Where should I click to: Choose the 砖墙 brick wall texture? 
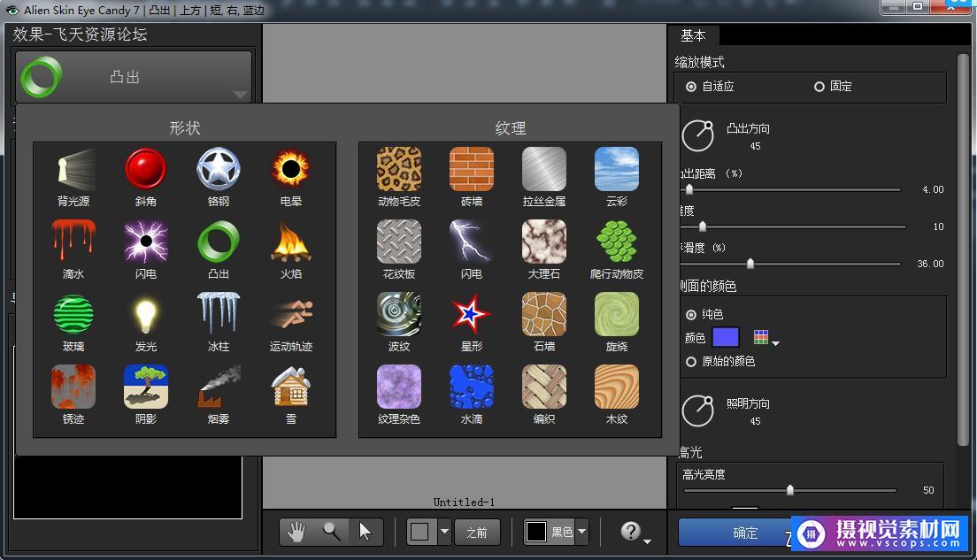tap(472, 177)
